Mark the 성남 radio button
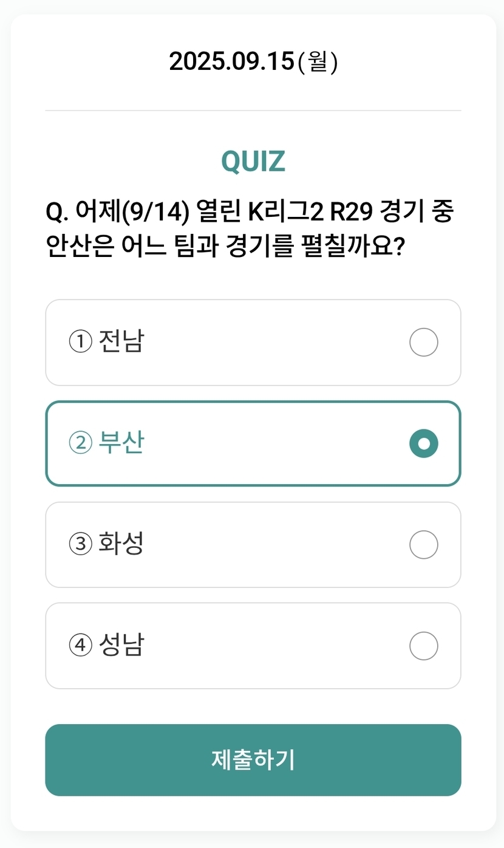Viewport: 504px width, 848px height. coord(423,646)
